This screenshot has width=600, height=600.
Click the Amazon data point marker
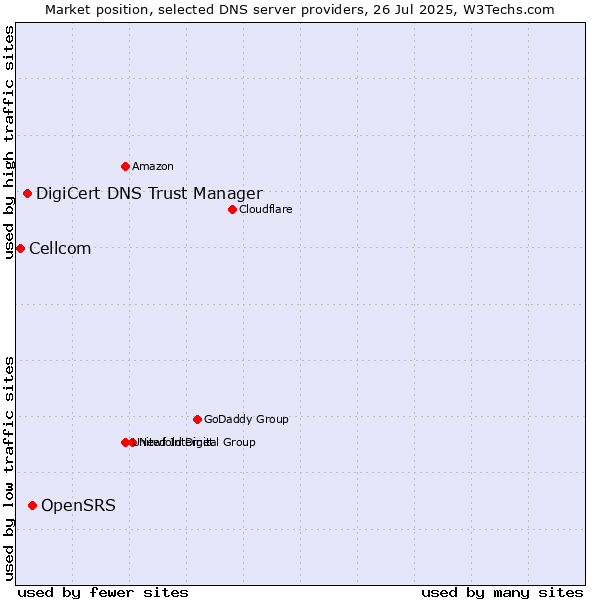[x=125, y=166]
